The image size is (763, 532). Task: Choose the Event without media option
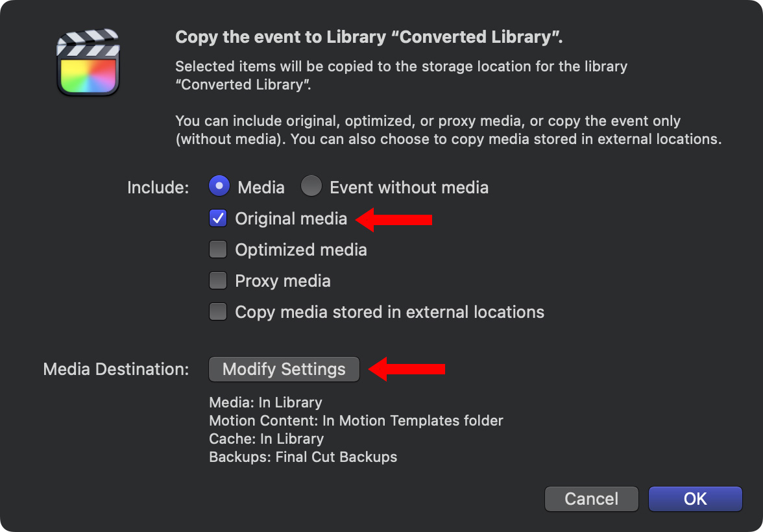pos(311,187)
